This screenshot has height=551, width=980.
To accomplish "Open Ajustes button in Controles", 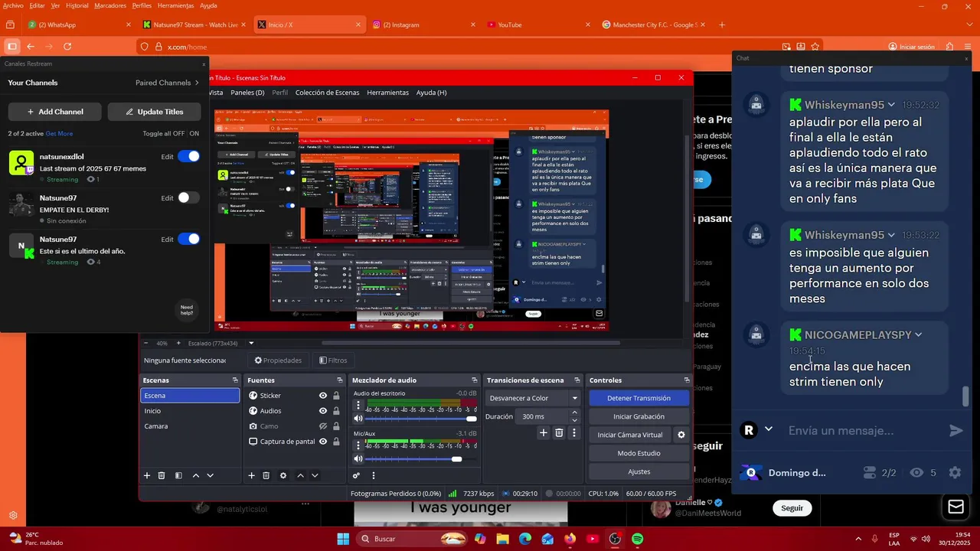I will pos(639,471).
